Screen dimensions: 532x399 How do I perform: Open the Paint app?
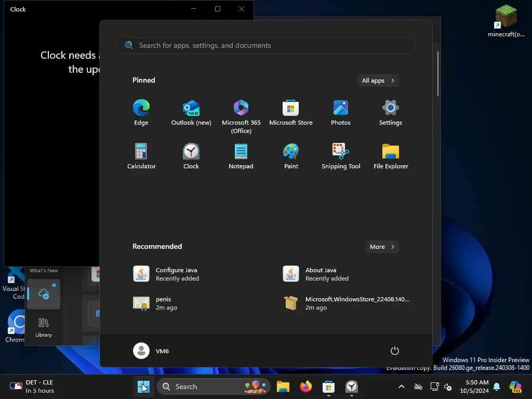(x=291, y=156)
